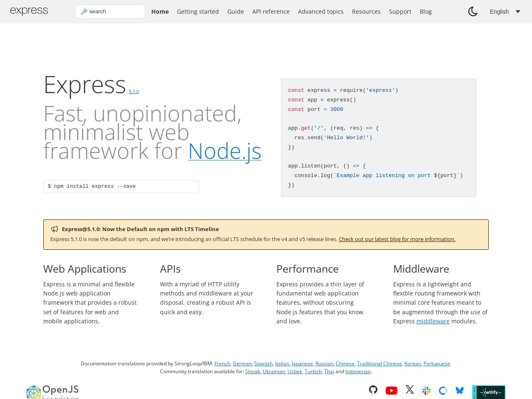Image resolution: width=532 pixels, height=399 pixels.
Task: Open the Guide menu
Action: pyautogui.click(x=236, y=12)
